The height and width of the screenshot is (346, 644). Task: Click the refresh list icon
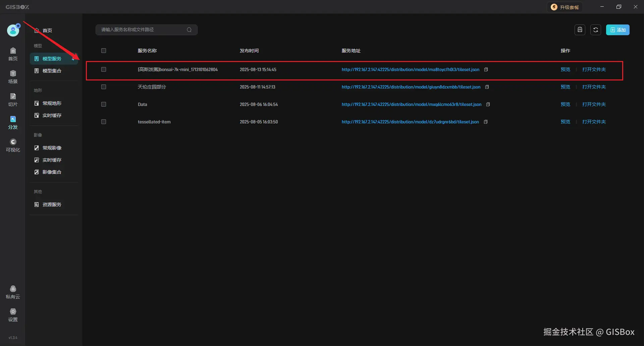(595, 30)
